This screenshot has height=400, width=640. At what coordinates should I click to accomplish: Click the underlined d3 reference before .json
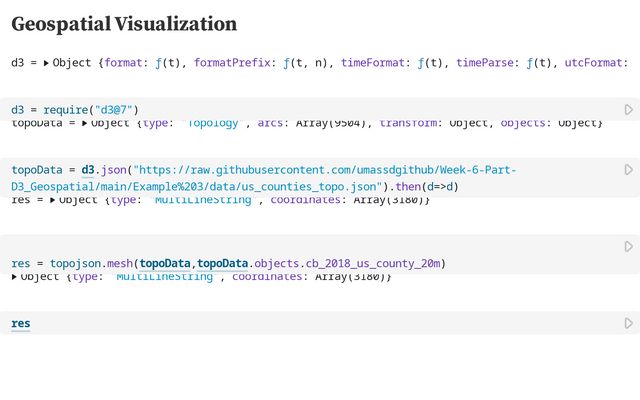[x=87, y=170]
